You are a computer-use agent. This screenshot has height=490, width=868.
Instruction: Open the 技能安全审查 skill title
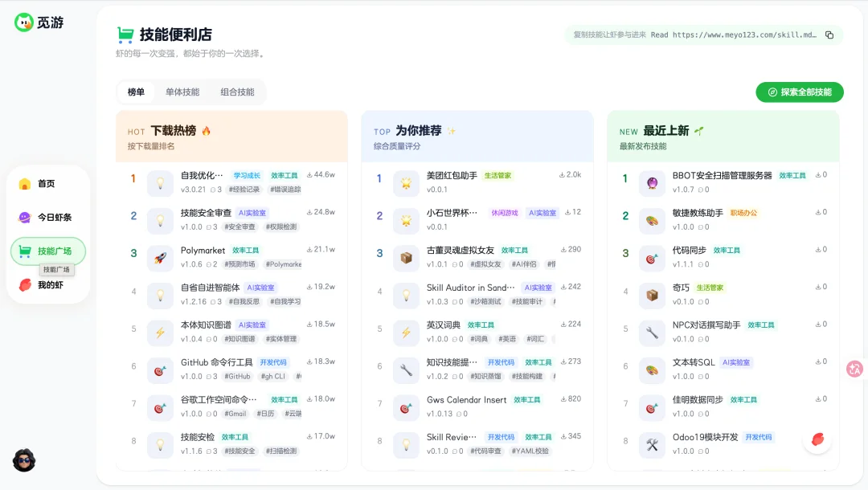(206, 213)
